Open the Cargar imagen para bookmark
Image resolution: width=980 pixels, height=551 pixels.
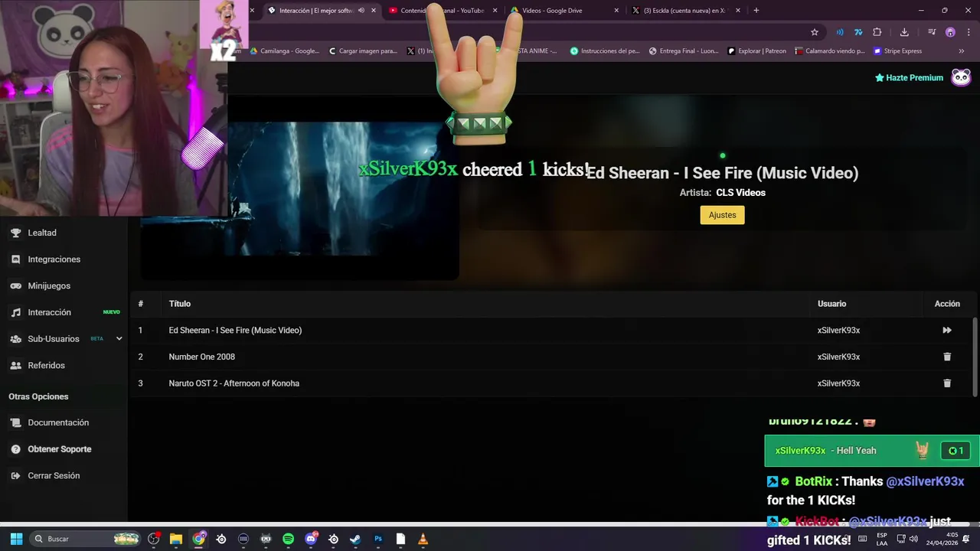(x=363, y=51)
